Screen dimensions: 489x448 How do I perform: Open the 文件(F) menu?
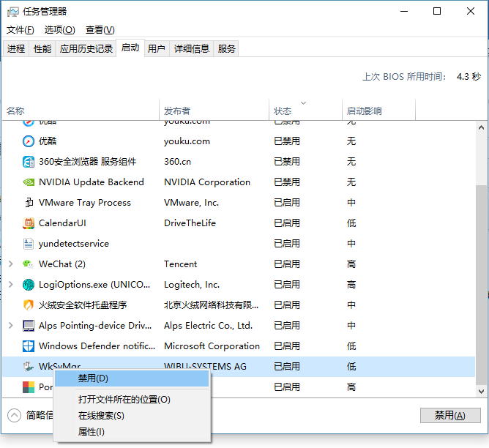[20, 30]
